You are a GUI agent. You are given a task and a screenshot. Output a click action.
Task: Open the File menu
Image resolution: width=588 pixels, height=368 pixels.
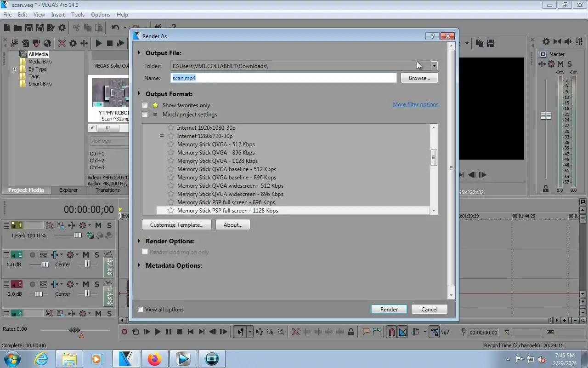pyautogui.click(x=7, y=15)
